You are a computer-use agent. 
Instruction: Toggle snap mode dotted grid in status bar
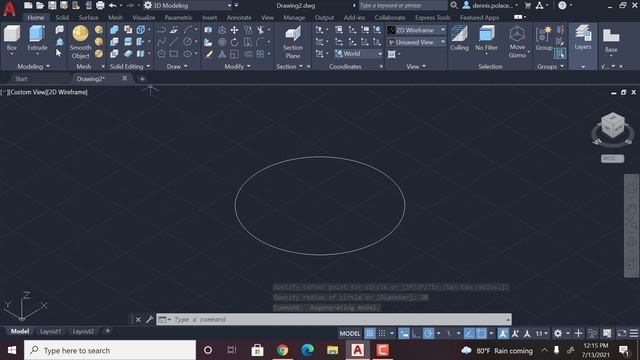tap(382, 333)
